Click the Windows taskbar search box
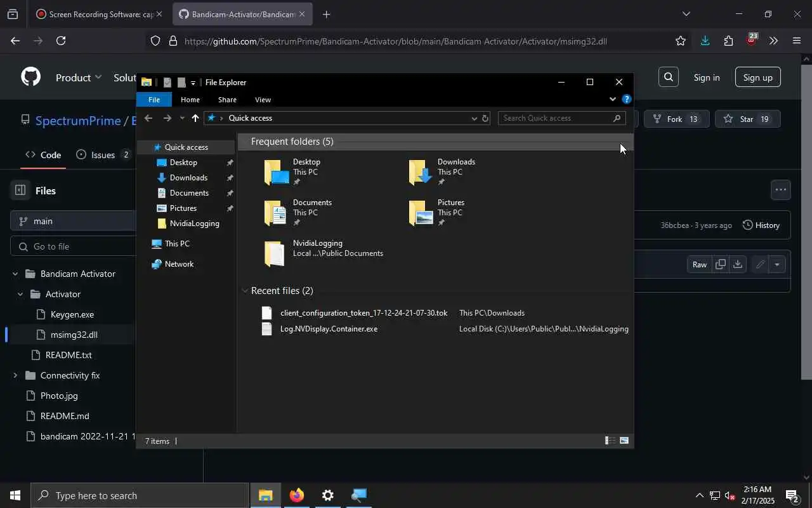The width and height of the screenshot is (812, 508). click(x=140, y=495)
